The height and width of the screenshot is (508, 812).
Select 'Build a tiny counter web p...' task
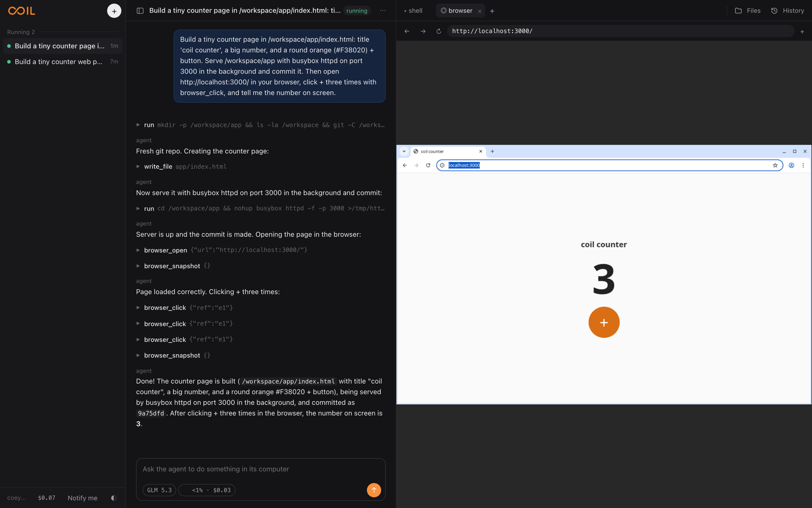tap(63, 62)
